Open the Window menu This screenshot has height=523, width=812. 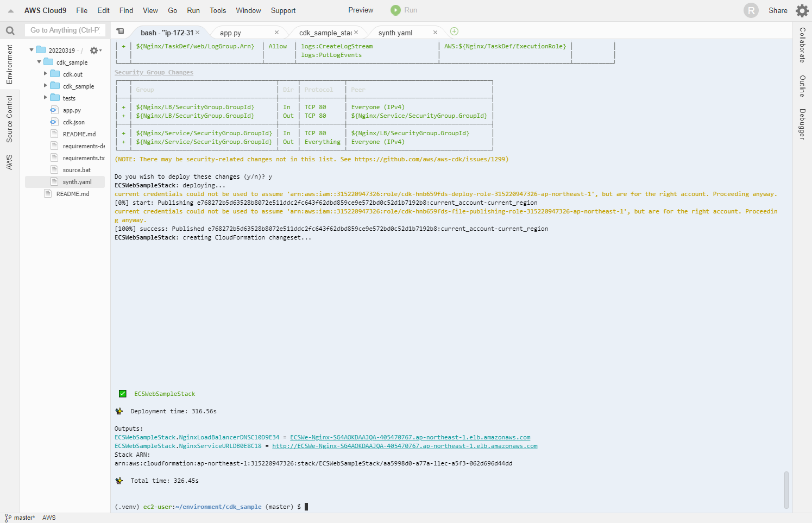pos(248,10)
